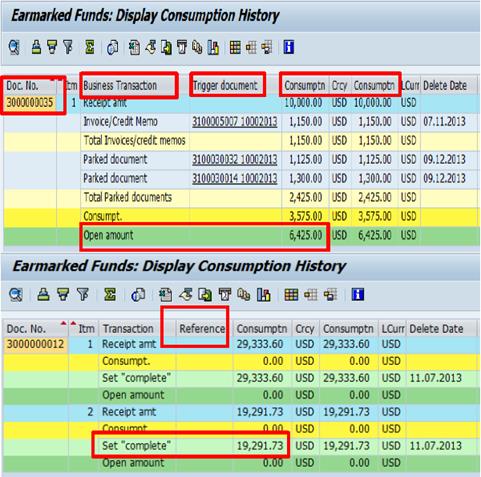Click the Delete Date header in upper table
The width and height of the screenshot is (481, 477).
tap(445, 86)
